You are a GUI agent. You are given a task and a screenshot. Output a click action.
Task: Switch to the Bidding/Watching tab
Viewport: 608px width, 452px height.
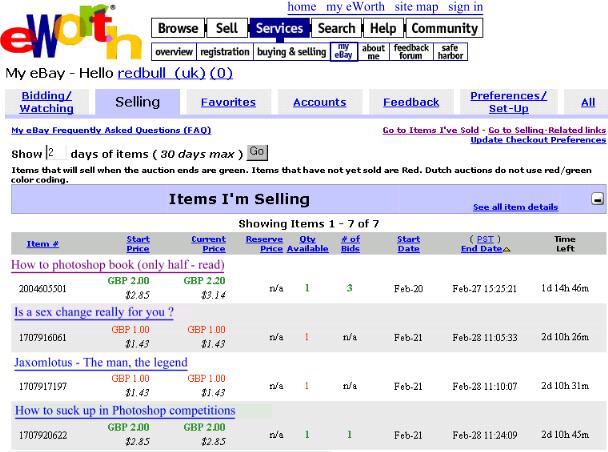point(47,102)
